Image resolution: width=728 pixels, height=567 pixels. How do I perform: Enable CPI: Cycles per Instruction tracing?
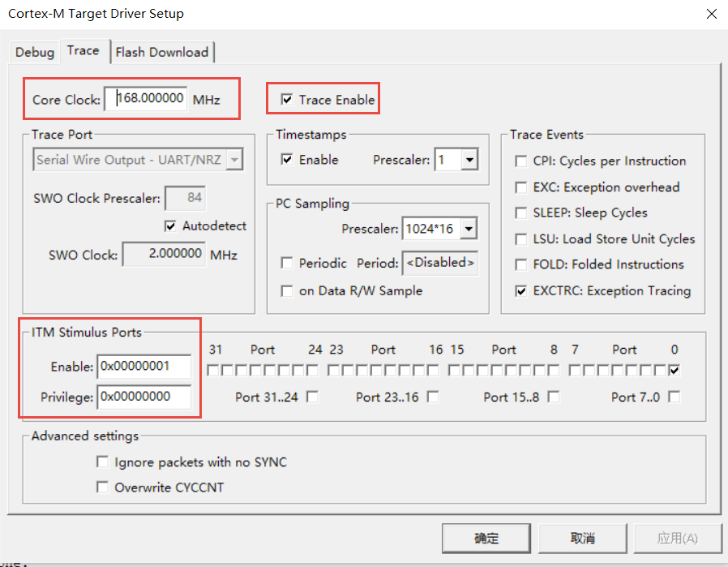tap(520, 161)
